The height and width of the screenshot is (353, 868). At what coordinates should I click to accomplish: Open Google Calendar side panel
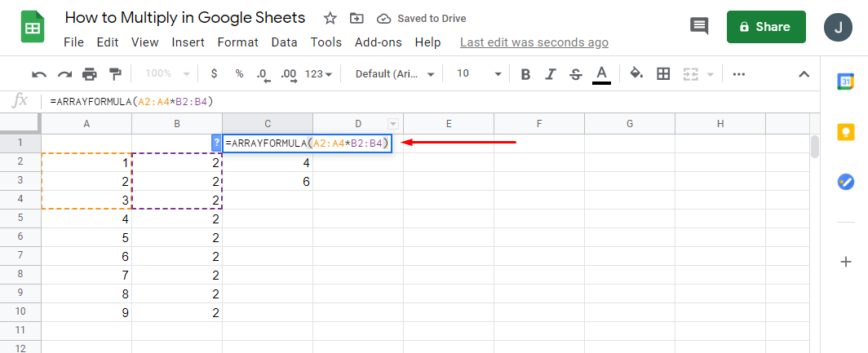(x=845, y=81)
